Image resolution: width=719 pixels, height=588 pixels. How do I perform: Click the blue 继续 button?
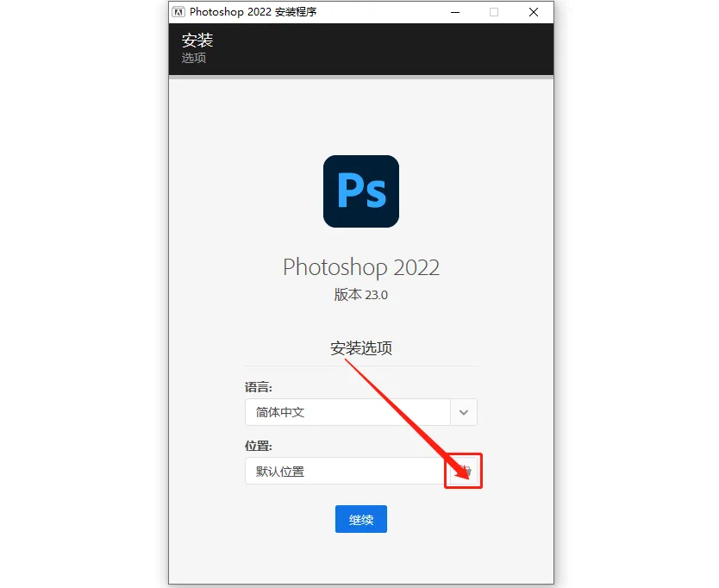pyautogui.click(x=361, y=519)
